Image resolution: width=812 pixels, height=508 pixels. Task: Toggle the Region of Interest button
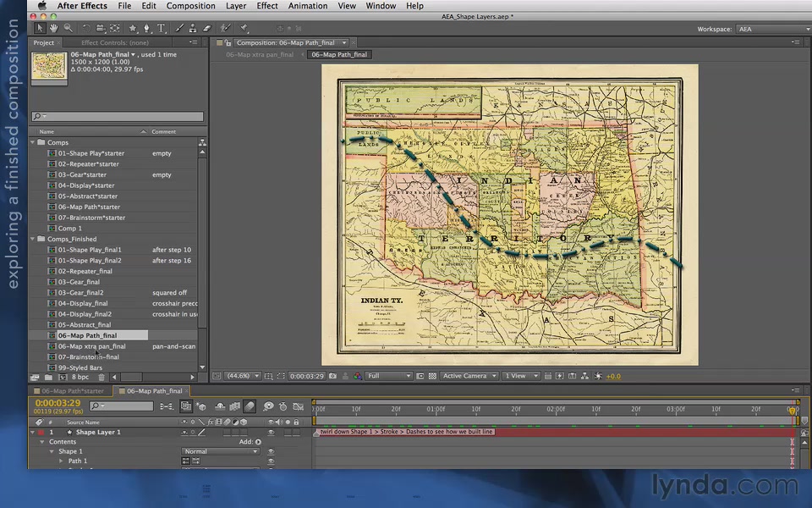tap(420, 376)
